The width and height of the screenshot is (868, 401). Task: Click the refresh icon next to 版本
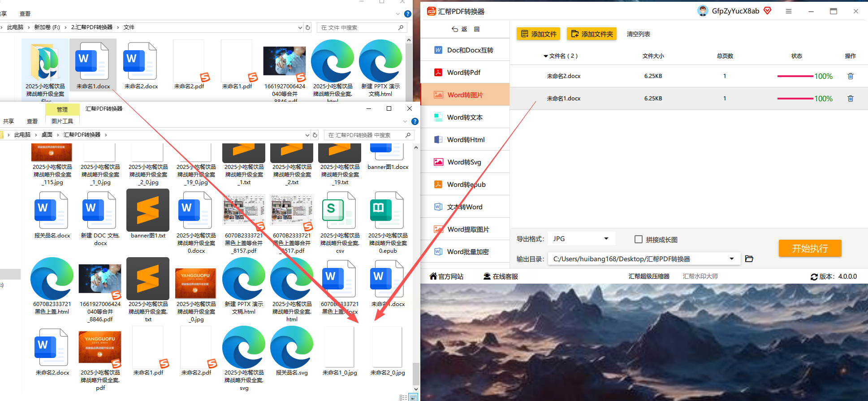814,277
